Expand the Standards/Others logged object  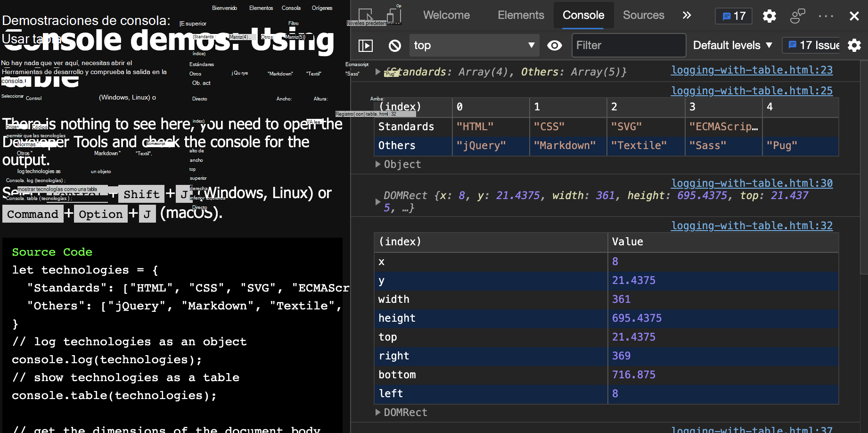(378, 72)
